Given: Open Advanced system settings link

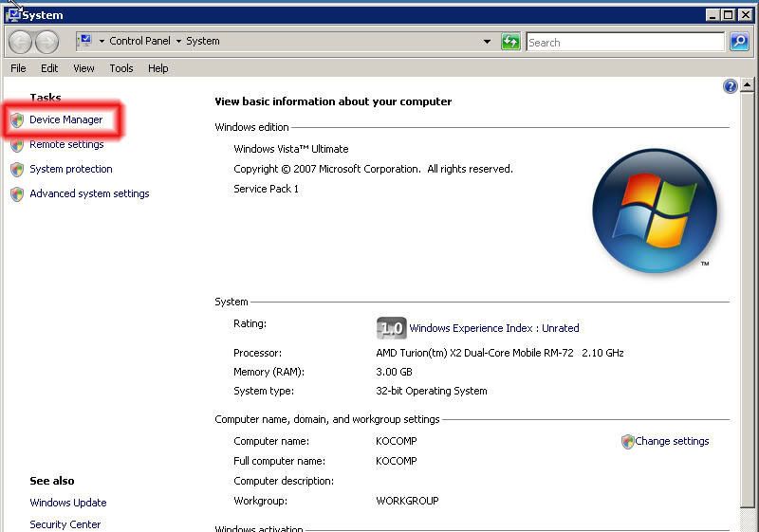Looking at the screenshot, I should pyautogui.click(x=89, y=193).
